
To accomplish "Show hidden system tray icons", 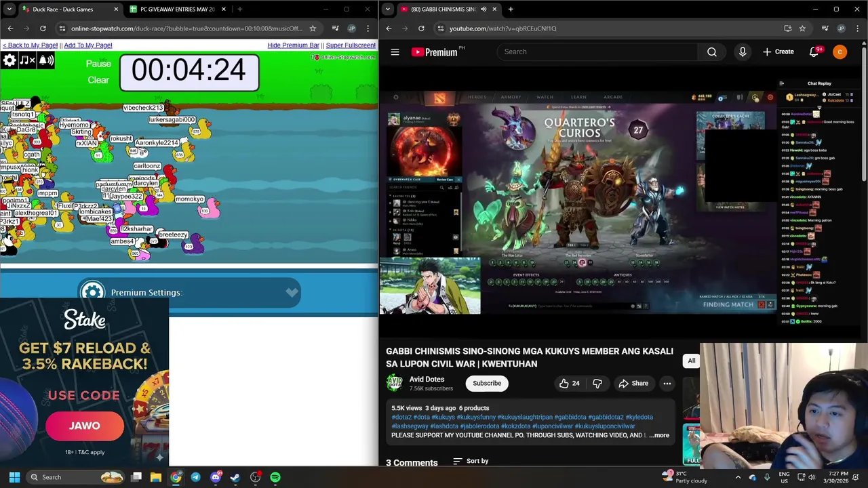I will (x=738, y=477).
